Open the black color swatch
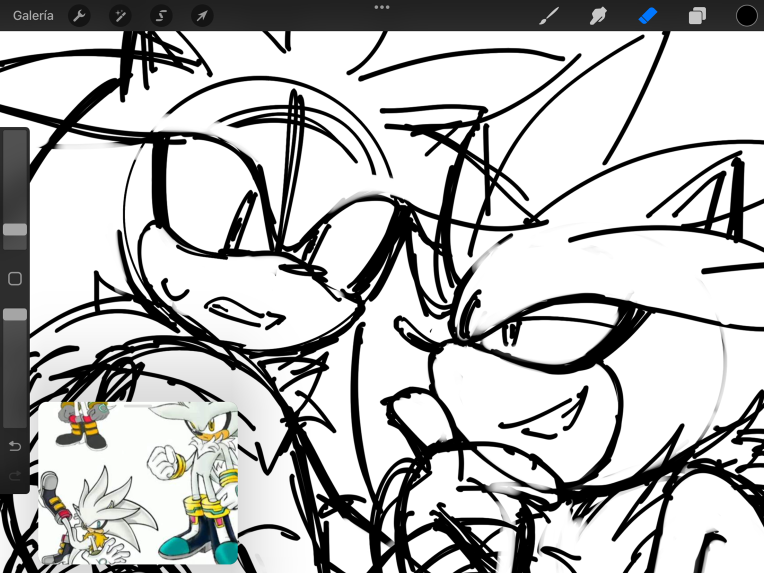 pyautogui.click(x=746, y=16)
